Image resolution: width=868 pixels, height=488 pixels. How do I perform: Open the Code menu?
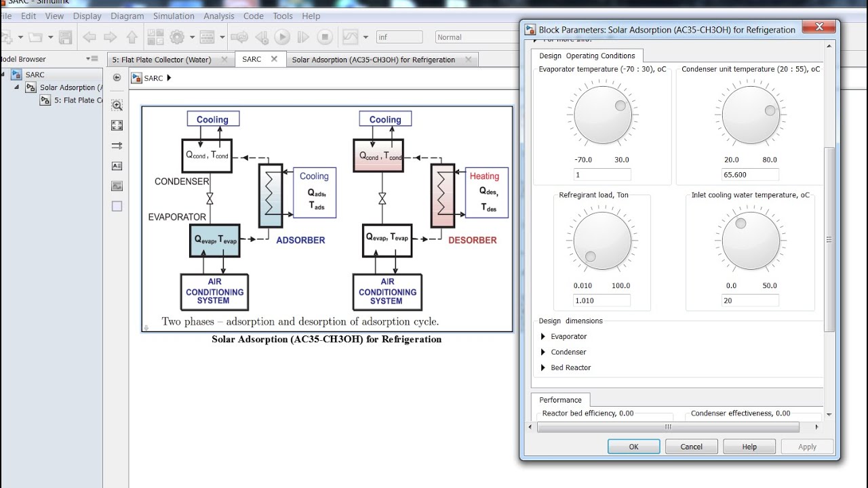pos(253,16)
